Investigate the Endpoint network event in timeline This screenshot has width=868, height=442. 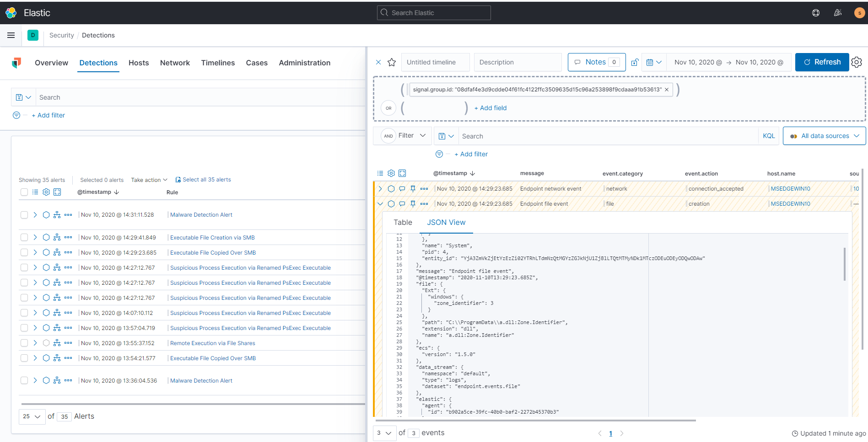(x=391, y=188)
